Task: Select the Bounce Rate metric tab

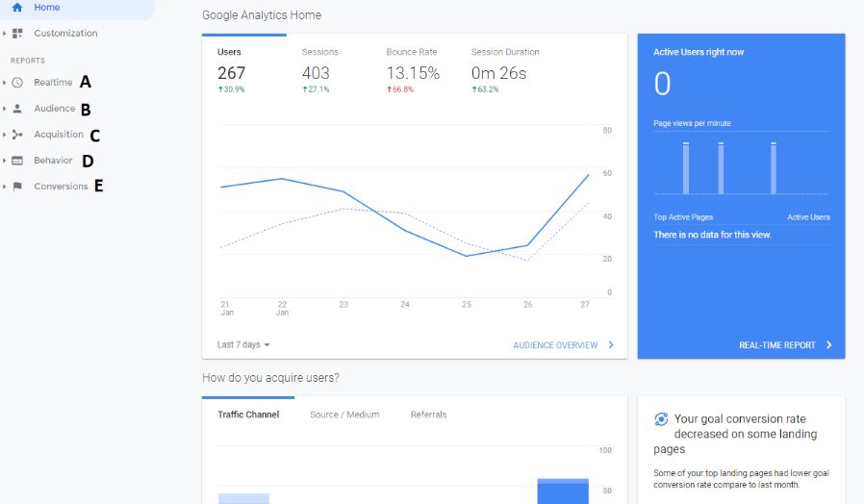Action: point(414,71)
